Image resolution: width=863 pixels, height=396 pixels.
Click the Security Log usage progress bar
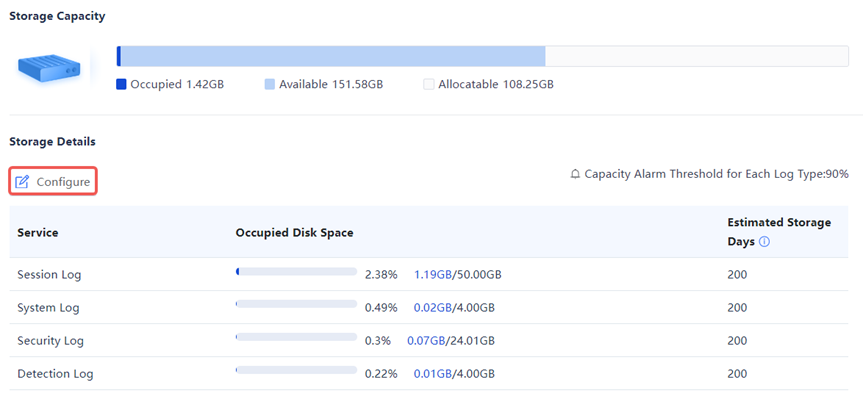(296, 337)
